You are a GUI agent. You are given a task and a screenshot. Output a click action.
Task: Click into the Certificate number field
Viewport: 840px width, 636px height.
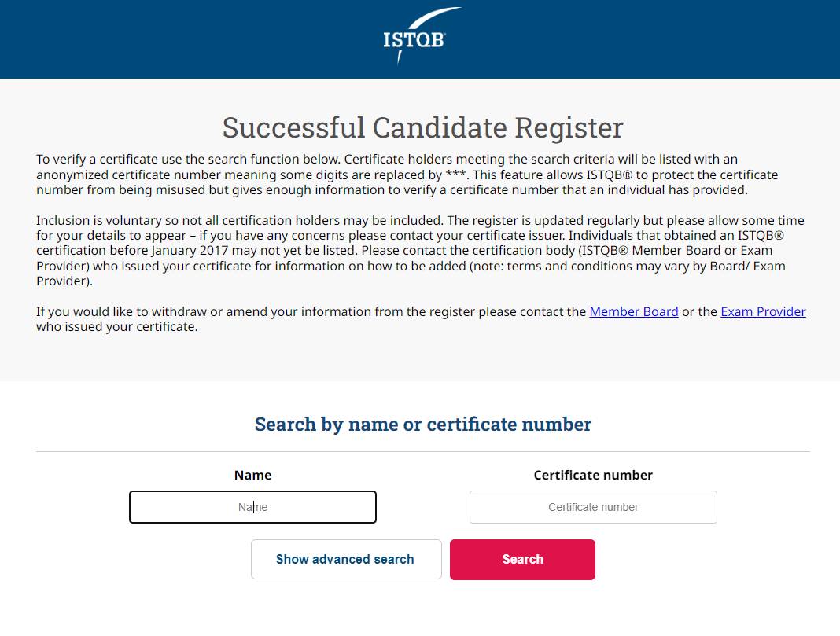[593, 507]
